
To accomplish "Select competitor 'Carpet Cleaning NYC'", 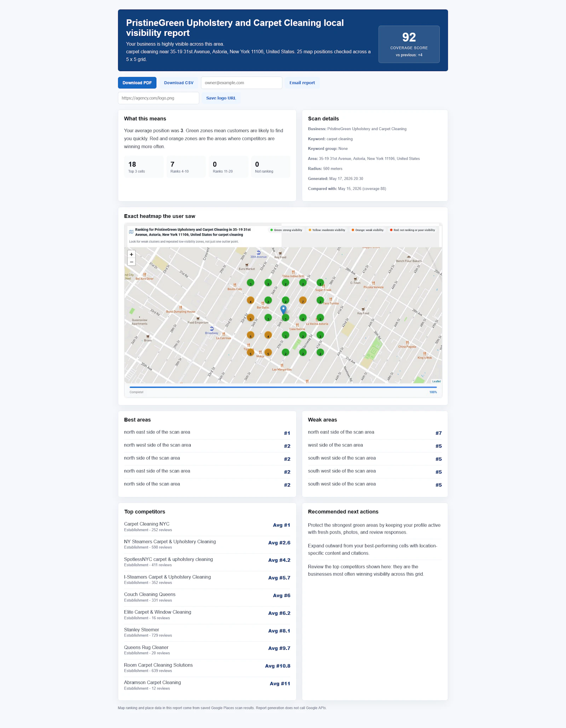I will click(207, 527).
